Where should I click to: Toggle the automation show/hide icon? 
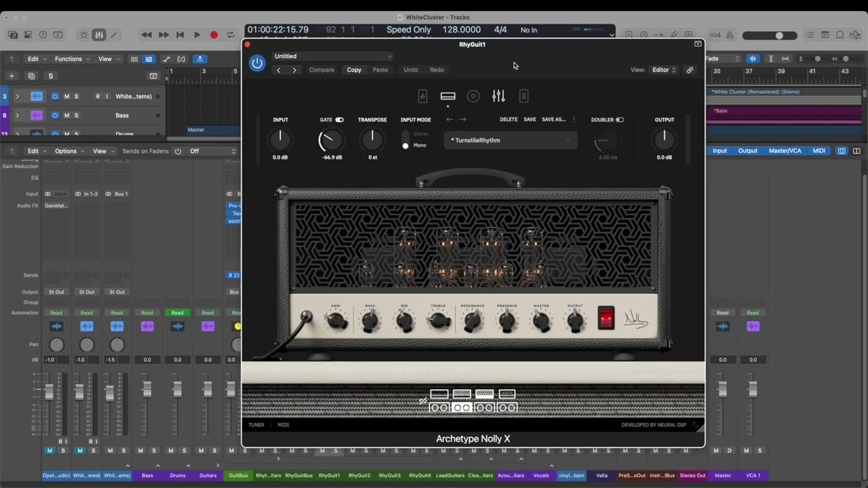click(166, 59)
